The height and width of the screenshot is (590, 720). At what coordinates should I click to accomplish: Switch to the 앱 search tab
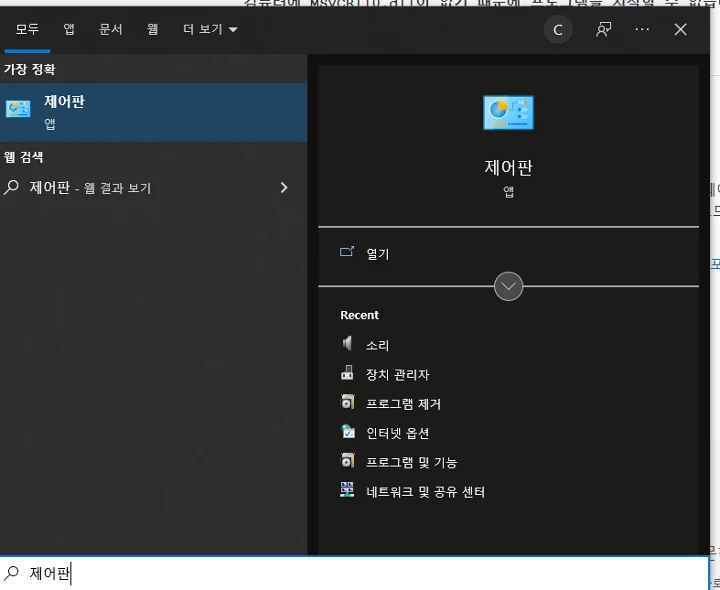point(69,30)
